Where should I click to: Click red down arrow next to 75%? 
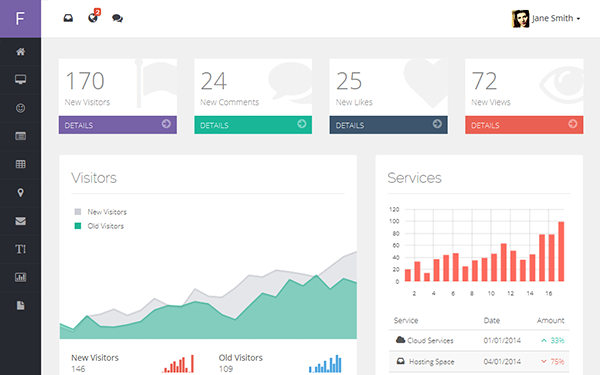[544, 362]
